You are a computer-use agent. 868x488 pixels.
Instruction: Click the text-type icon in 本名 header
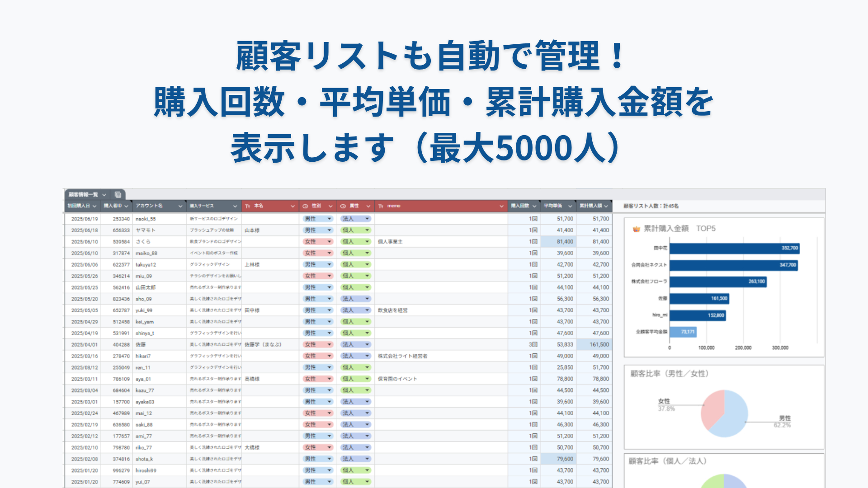click(248, 206)
